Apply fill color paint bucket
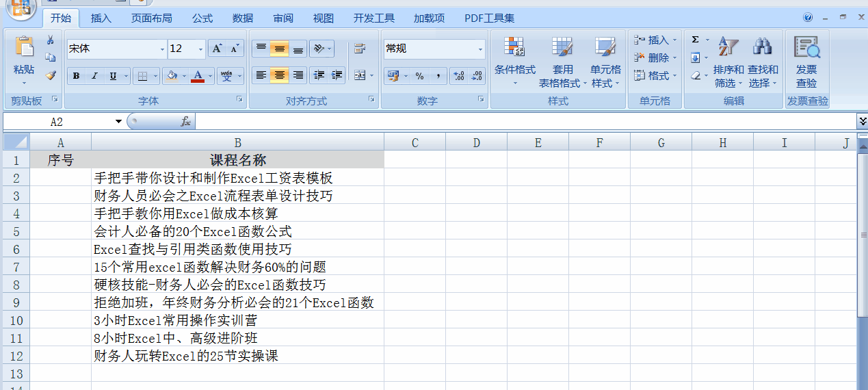868x390 pixels. tap(172, 75)
